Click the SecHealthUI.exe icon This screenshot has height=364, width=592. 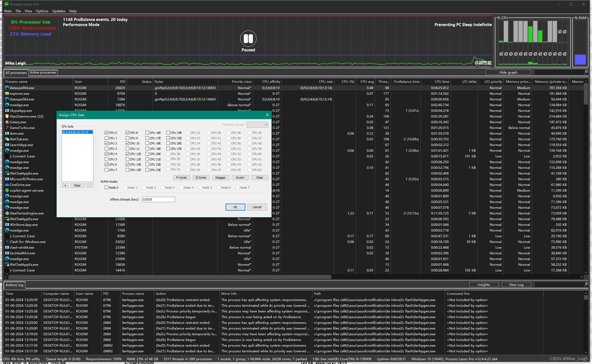coord(7,253)
